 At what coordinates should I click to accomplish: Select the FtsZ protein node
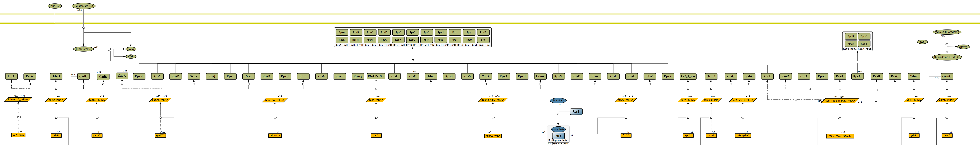pos(649,76)
